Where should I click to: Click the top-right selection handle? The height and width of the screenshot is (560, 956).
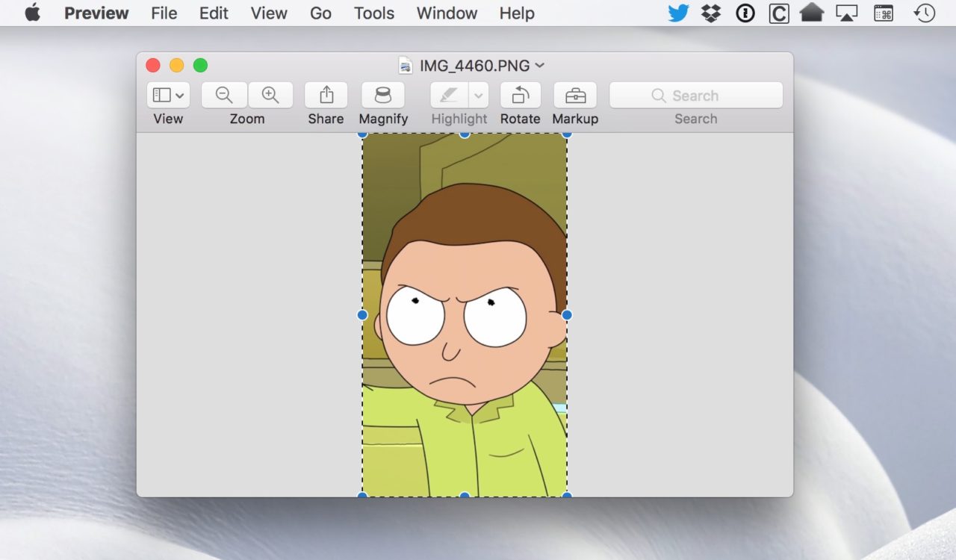[x=567, y=134]
